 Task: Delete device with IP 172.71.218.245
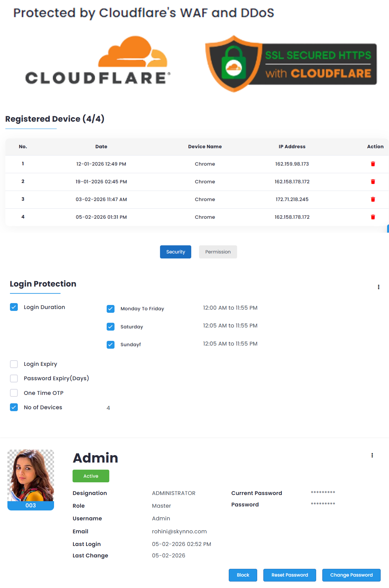(x=373, y=199)
